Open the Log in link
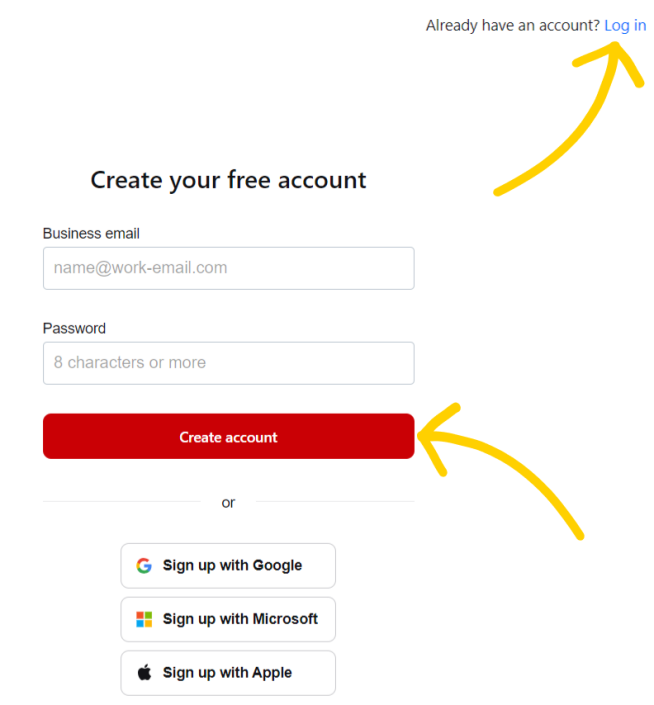 point(625,26)
